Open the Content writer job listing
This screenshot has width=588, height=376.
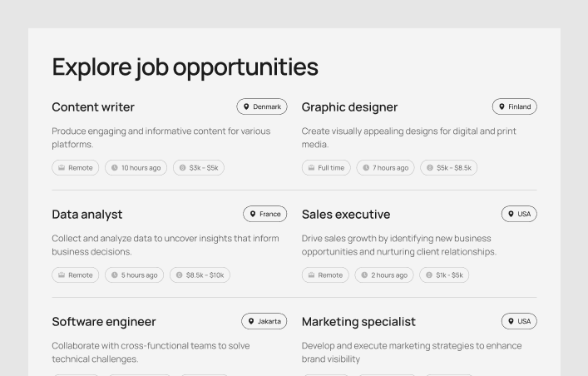[x=93, y=107]
